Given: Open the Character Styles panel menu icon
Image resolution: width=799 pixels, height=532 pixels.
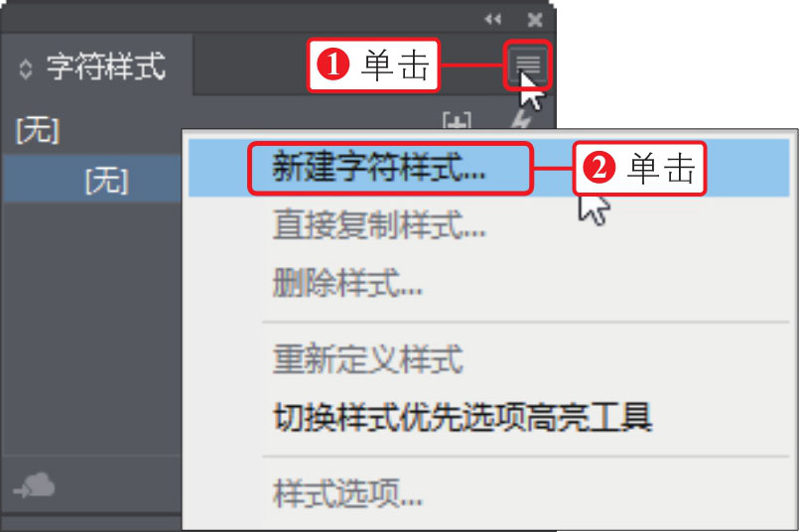Looking at the screenshot, I should point(527,66).
